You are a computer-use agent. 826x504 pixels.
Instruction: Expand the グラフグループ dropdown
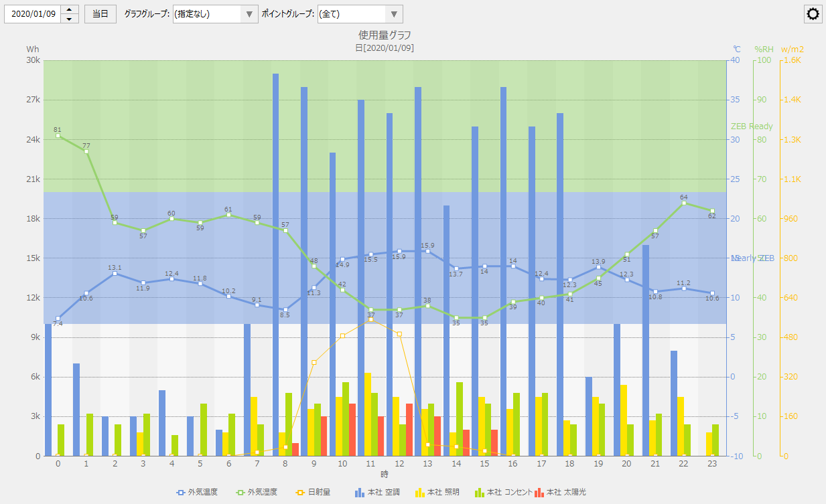coord(249,14)
